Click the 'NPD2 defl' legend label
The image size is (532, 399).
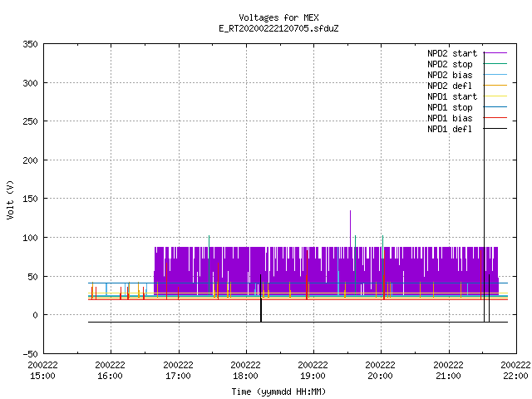(x=450, y=86)
